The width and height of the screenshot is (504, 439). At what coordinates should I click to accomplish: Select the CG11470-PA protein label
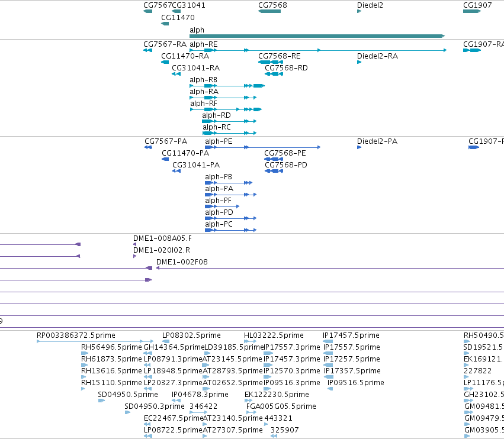[x=185, y=153]
